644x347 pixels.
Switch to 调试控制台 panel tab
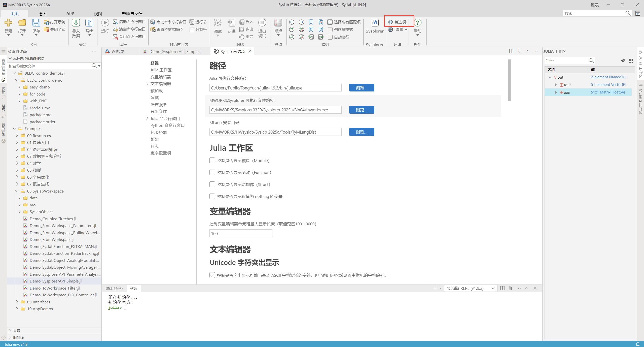click(114, 289)
